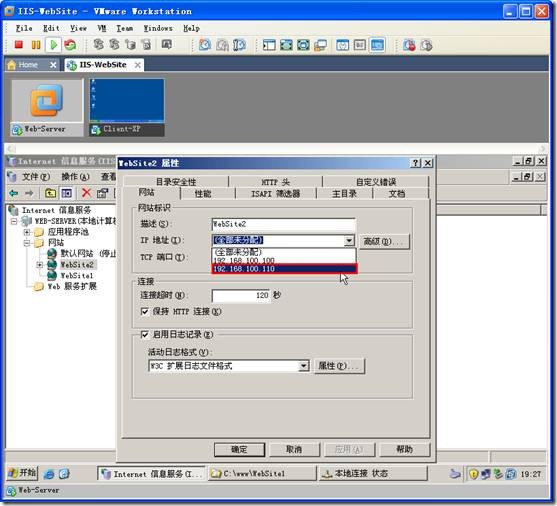
Task: Collapse the Web Sites tree node
Action: [x=27, y=243]
